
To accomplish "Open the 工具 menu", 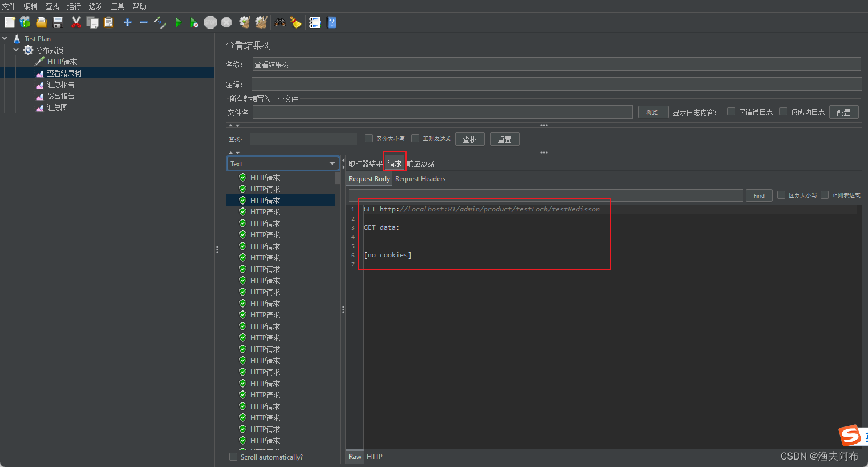I will coord(117,6).
